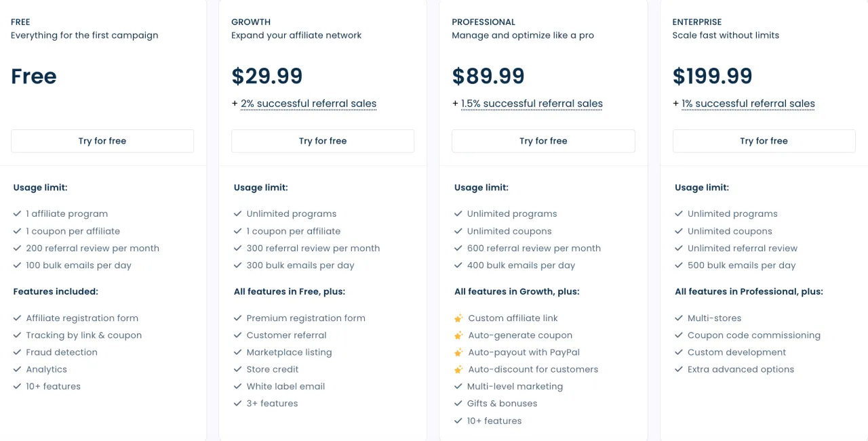Viewport: 868px width, 441px height.
Task: Click the star icon beside Custom affiliate link
Action: [458, 318]
